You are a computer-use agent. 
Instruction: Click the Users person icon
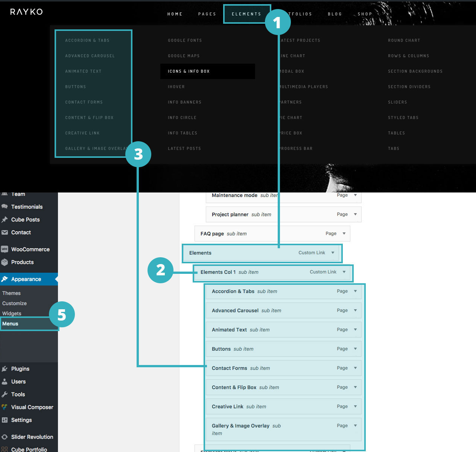5,382
